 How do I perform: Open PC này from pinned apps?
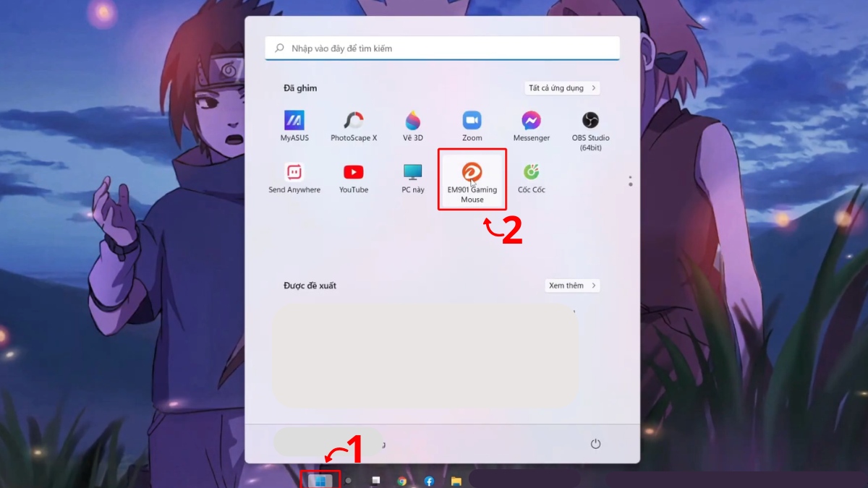[x=413, y=178]
